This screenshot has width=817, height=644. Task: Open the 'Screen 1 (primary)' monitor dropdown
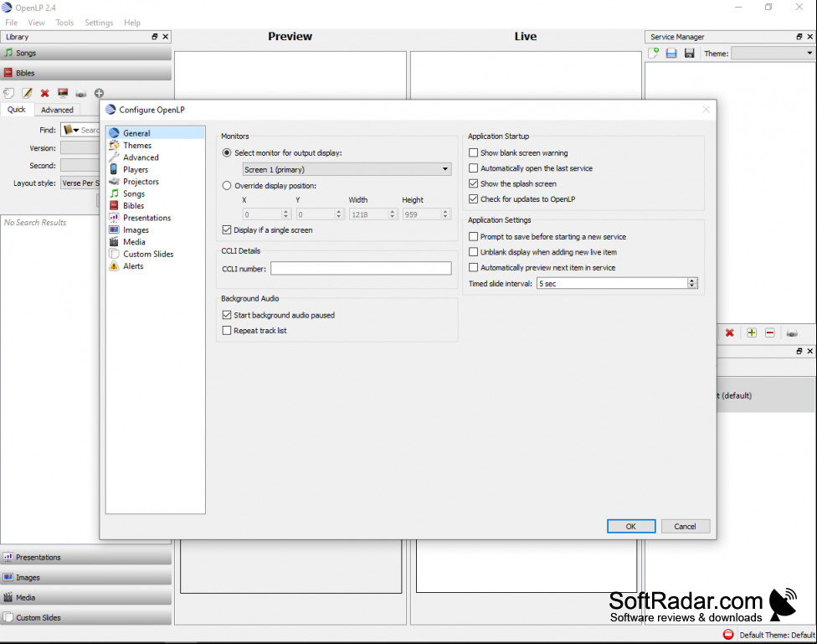click(x=347, y=169)
